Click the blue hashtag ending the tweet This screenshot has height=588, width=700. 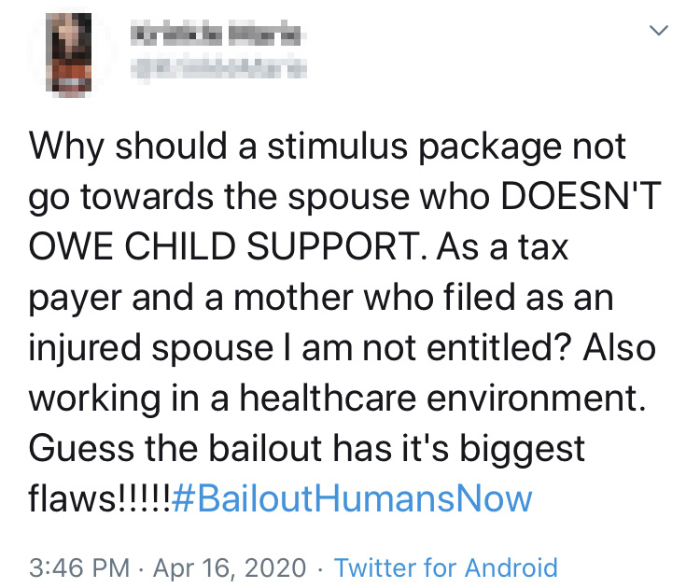pyautogui.click(x=352, y=498)
